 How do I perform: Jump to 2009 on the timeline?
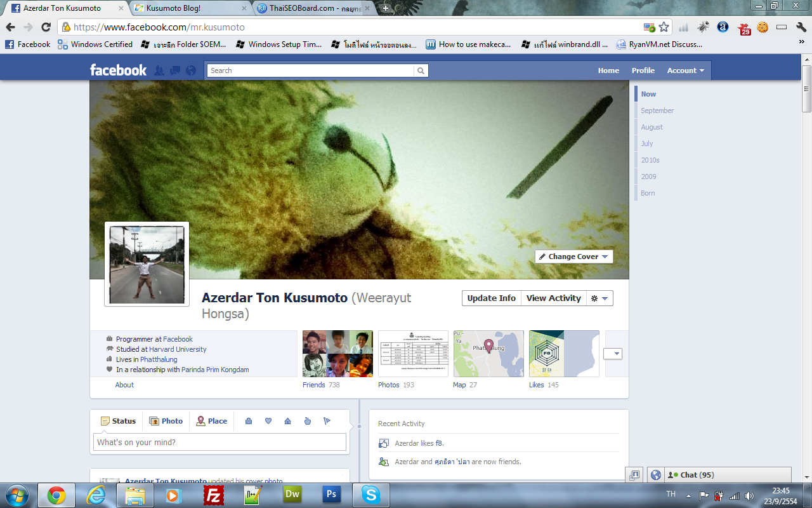[648, 177]
